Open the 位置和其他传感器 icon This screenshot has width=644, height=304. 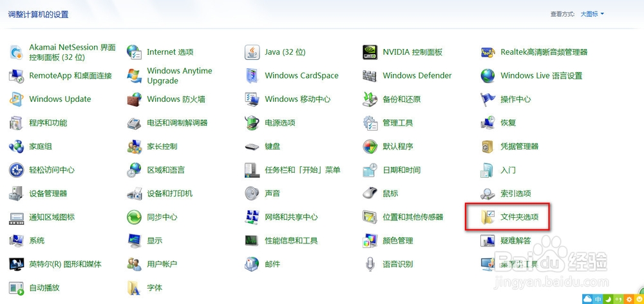click(x=370, y=217)
